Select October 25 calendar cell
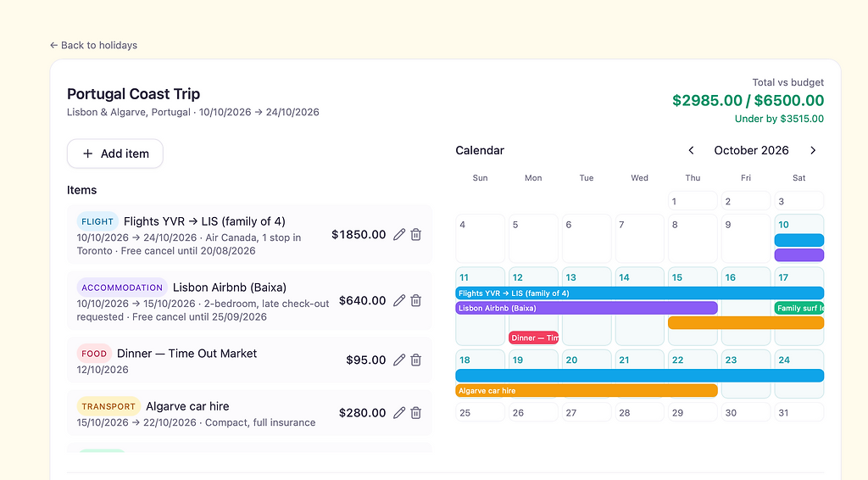Image resolution: width=868 pixels, height=480 pixels. point(480,412)
